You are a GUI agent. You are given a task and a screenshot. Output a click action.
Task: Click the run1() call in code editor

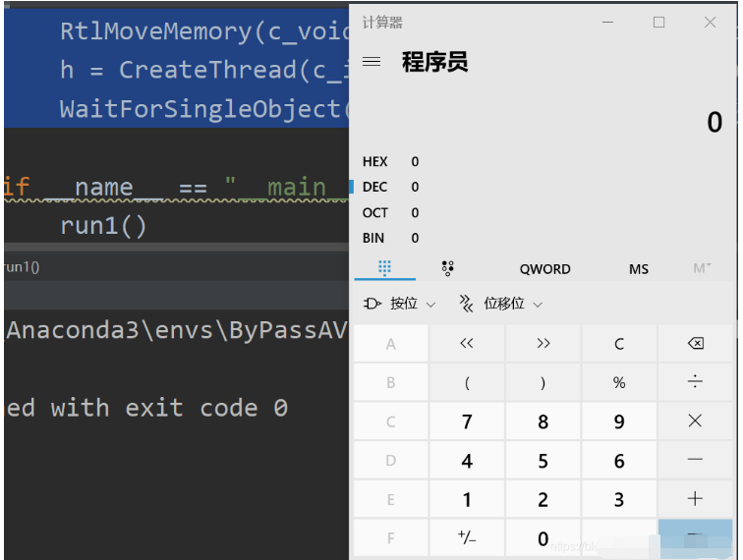(x=103, y=226)
